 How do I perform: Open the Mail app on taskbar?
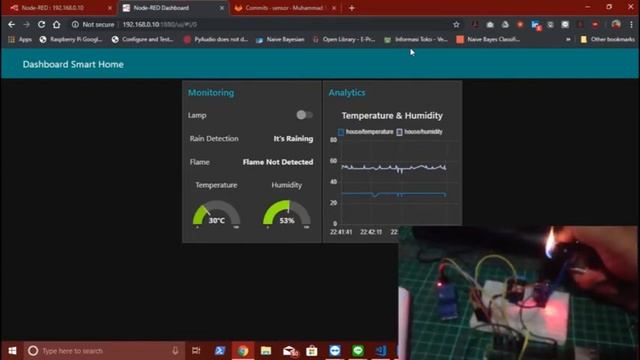coord(289,351)
